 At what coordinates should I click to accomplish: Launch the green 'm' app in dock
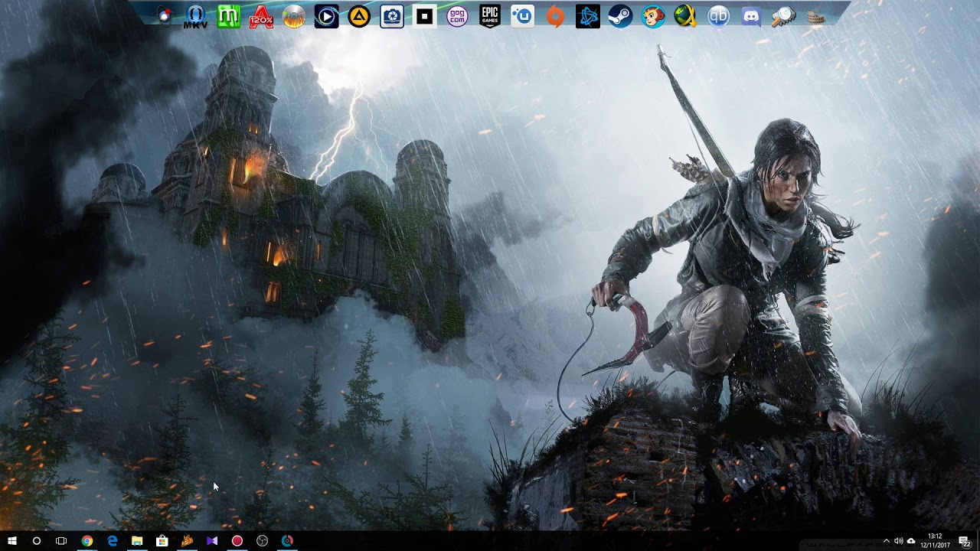click(x=228, y=16)
